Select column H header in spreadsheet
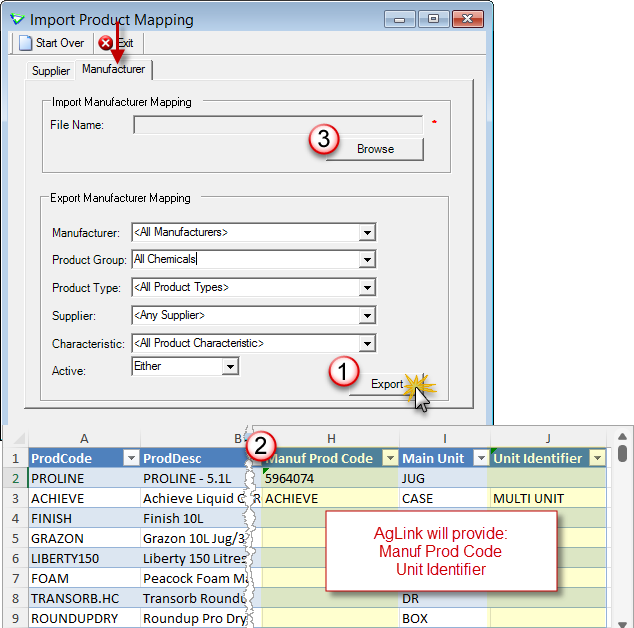This screenshot has height=628, width=634. click(331, 438)
